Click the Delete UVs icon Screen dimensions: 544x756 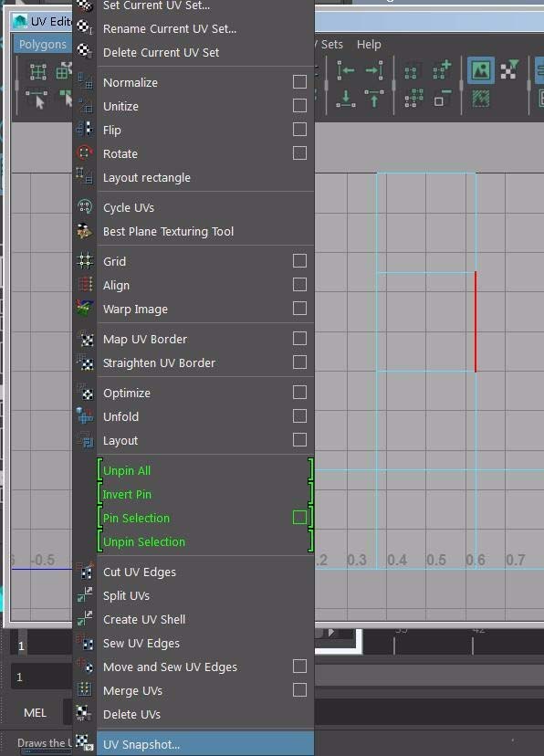(83, 714)
